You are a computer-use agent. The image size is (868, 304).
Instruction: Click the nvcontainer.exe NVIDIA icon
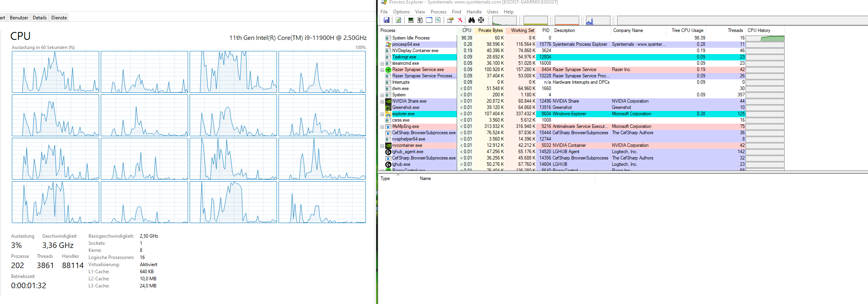(x=388, y=145)
